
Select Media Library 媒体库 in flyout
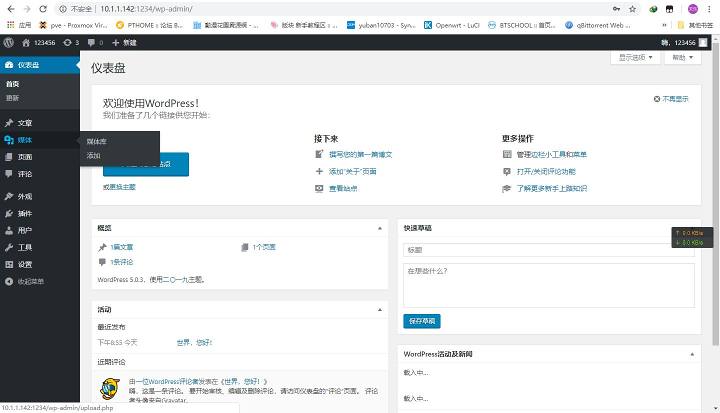pos(96,141)
